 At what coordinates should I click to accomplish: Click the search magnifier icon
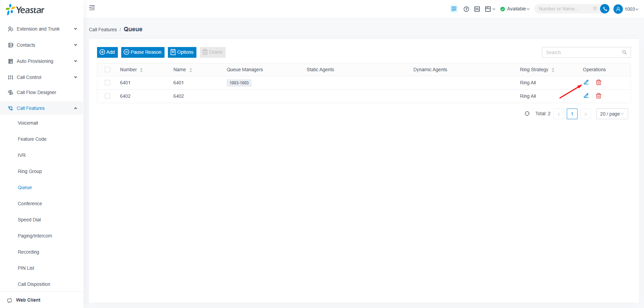click(625, 52)
